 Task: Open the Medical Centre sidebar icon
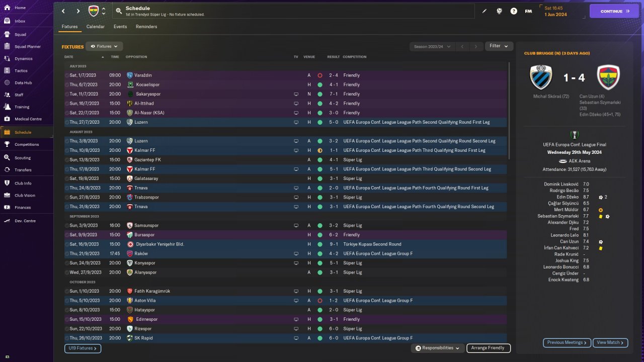pyautogui.click(x=7, y=119)
